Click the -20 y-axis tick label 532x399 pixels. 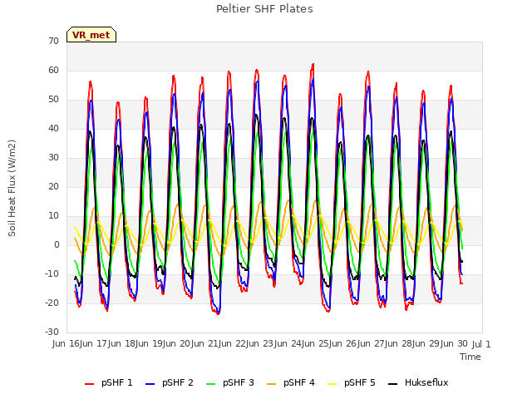pos(52,303)
